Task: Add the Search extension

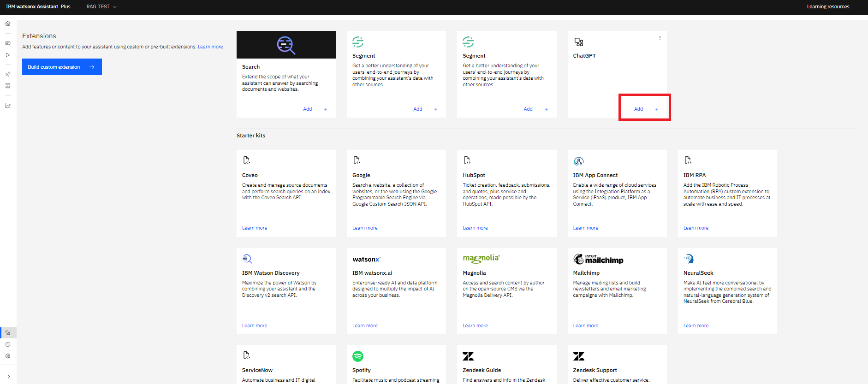Action: (x=315, y=109)
